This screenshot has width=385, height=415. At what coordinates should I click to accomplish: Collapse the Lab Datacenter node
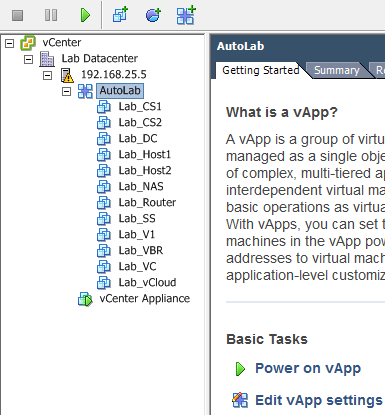coord(29,59)
